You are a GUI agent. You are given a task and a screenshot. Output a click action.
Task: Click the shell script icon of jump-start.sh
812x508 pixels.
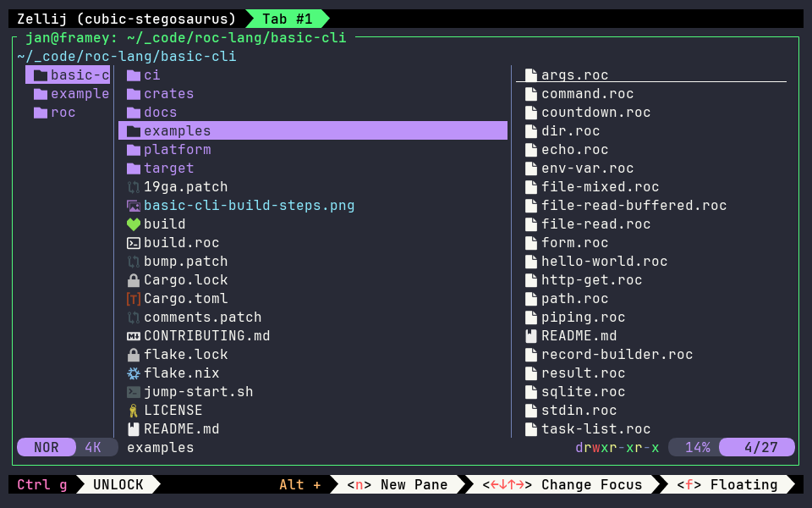pos(133,392)
